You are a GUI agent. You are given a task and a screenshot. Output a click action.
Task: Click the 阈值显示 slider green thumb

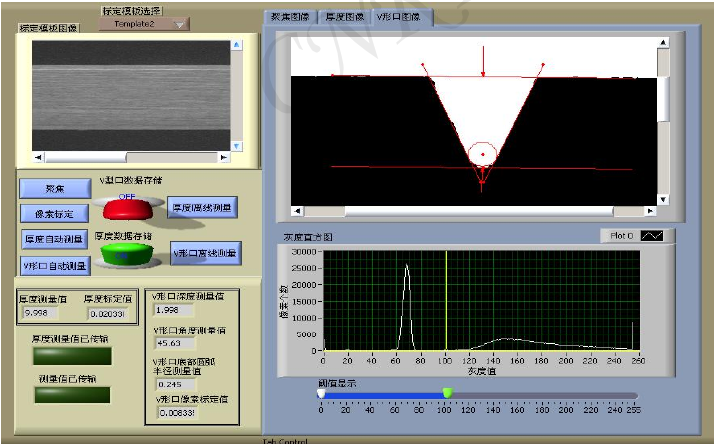[447, 393]
